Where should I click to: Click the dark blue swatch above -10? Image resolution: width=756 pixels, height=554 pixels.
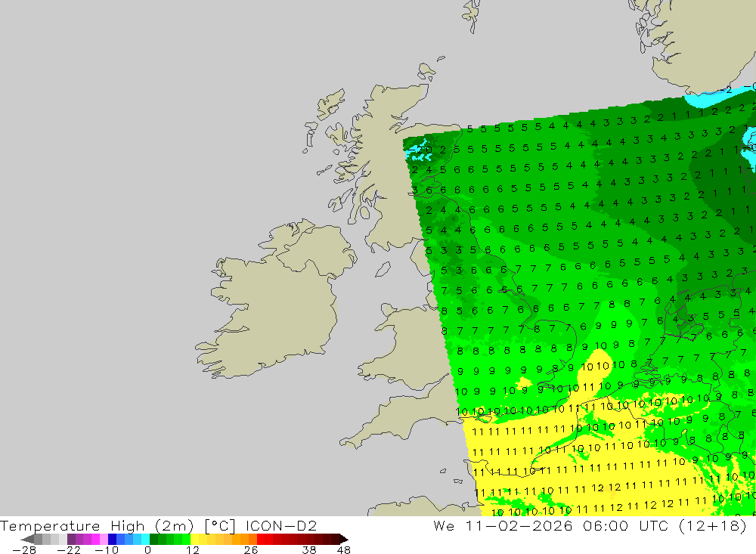[x=113, y=539]
